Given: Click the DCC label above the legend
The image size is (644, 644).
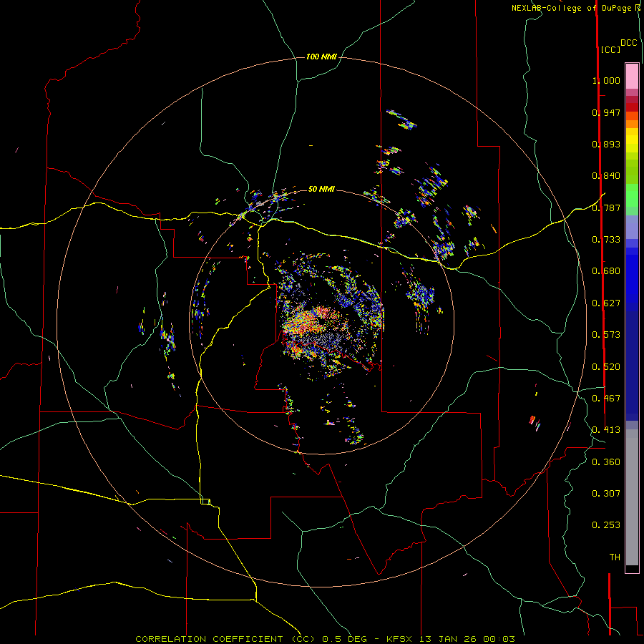Looking at the screenshot, I should (x=628, y=43).
